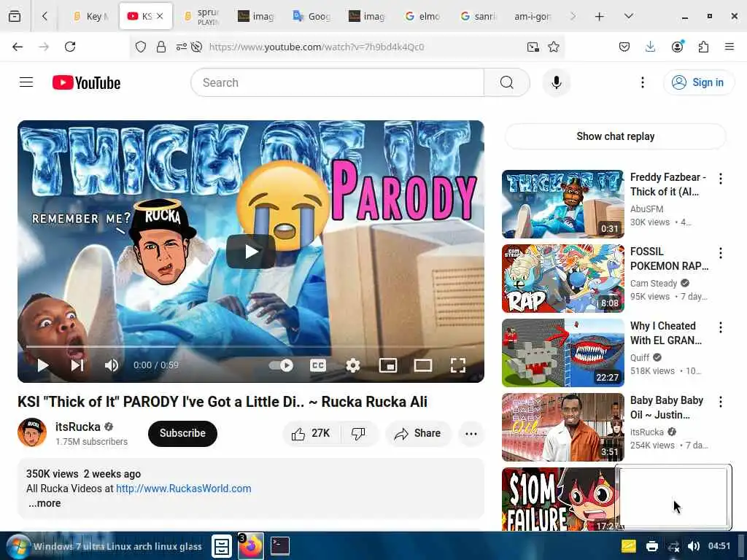Share this video
The image size is (747, 560).
point(418,433)
